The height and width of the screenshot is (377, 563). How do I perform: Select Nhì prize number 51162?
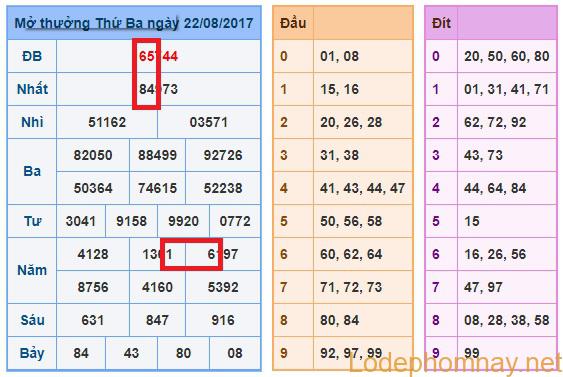[107, 122]
